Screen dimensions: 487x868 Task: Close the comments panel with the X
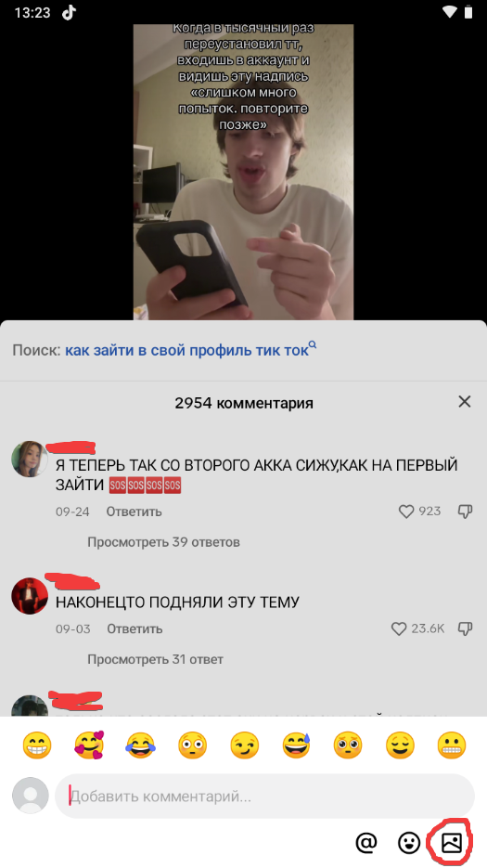tap(465, 402)
